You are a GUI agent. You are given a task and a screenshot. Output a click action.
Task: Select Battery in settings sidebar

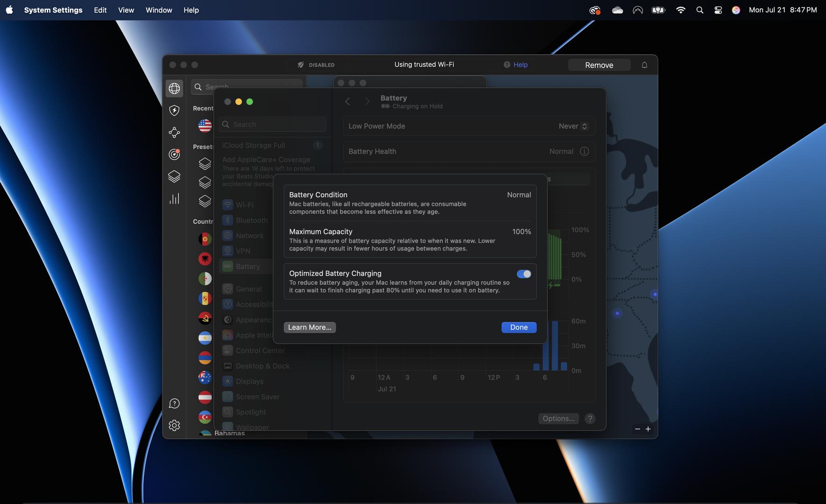pyautogui.click(x=246, y=266)
